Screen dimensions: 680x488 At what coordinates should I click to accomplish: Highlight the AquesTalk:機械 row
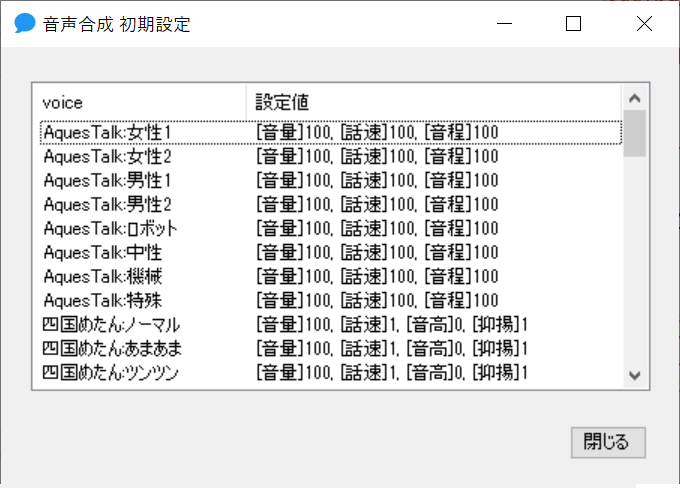[102, 276]
